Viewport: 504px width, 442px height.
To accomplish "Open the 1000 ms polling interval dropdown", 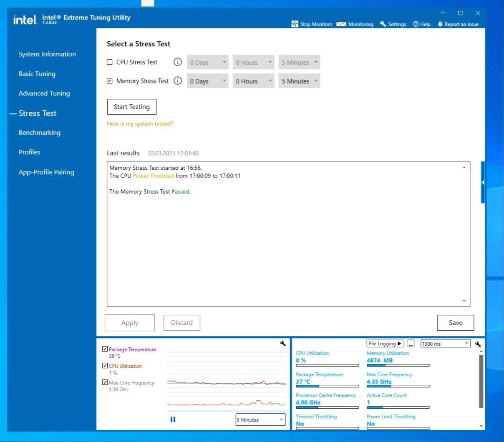I will [x=446, y=344].
